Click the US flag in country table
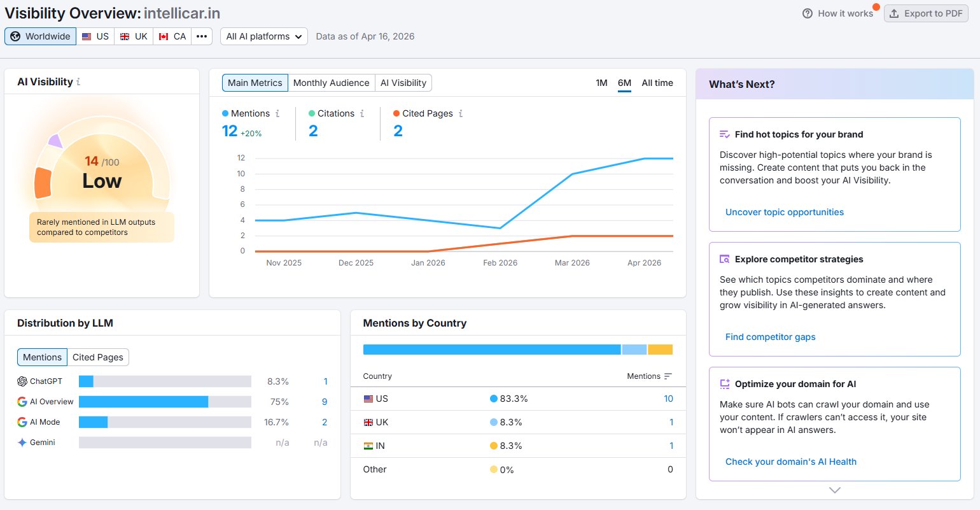980x510 pixels. (368, 399)
